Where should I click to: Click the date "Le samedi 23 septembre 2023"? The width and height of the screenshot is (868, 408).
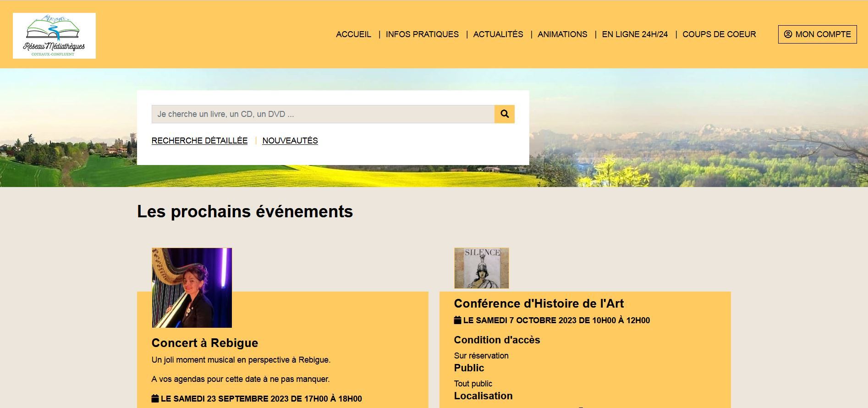(261, 399)
